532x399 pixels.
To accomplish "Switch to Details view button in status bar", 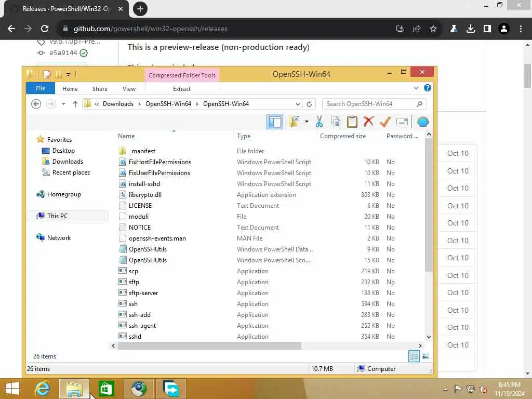I will 414,356.
